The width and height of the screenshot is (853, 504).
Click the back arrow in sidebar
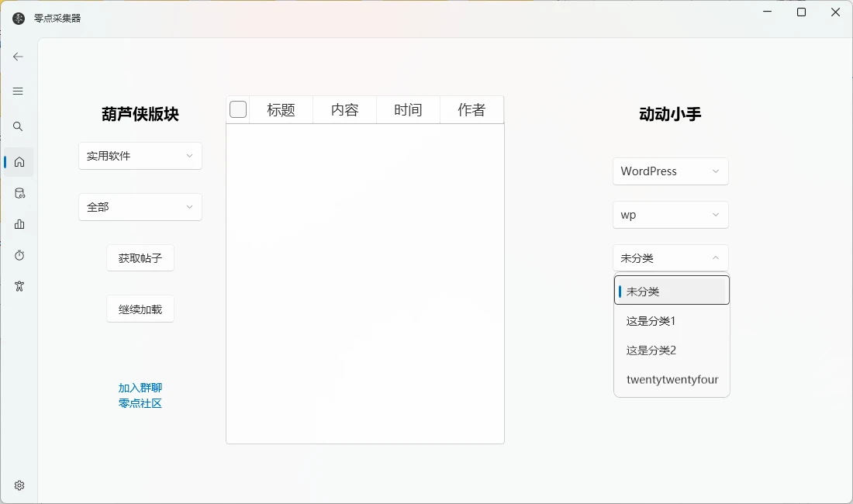pos(19,57)
